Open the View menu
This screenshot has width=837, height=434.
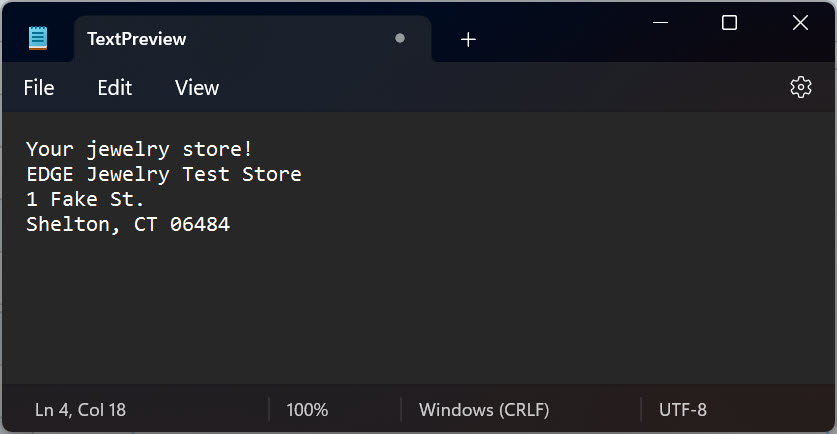click(x=197, y=88)
